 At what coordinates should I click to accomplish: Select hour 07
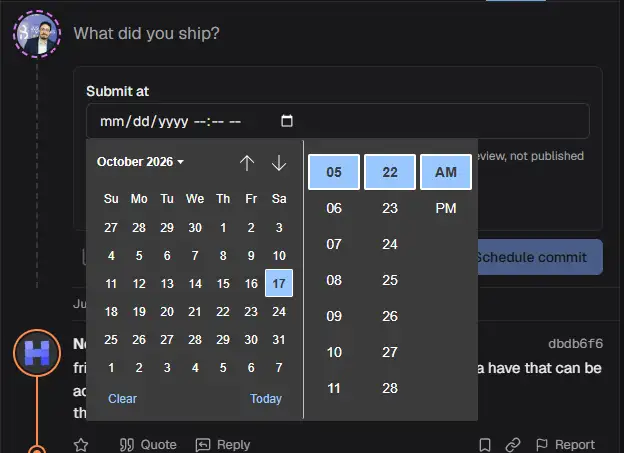click(334, 244)
